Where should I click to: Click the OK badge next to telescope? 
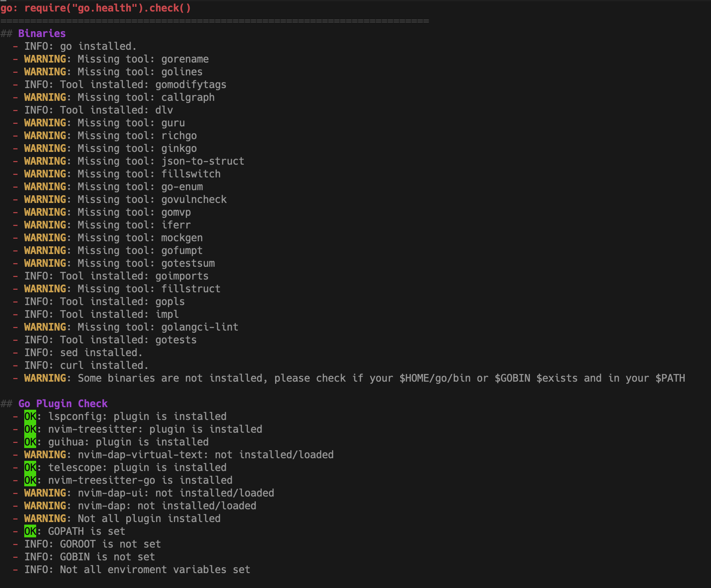pyautogui.click(x=30, y=467)
